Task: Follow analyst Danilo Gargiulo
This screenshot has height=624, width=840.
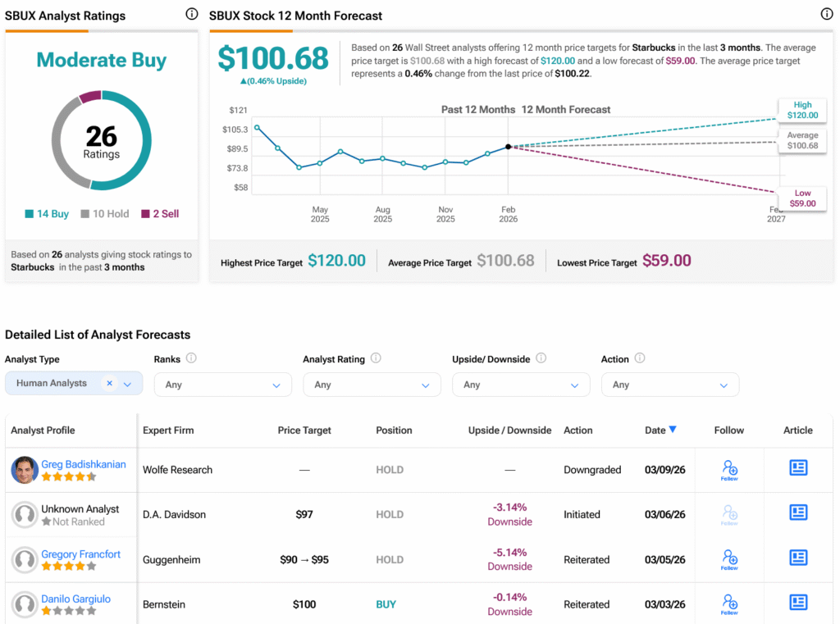Action: (729, 604)
